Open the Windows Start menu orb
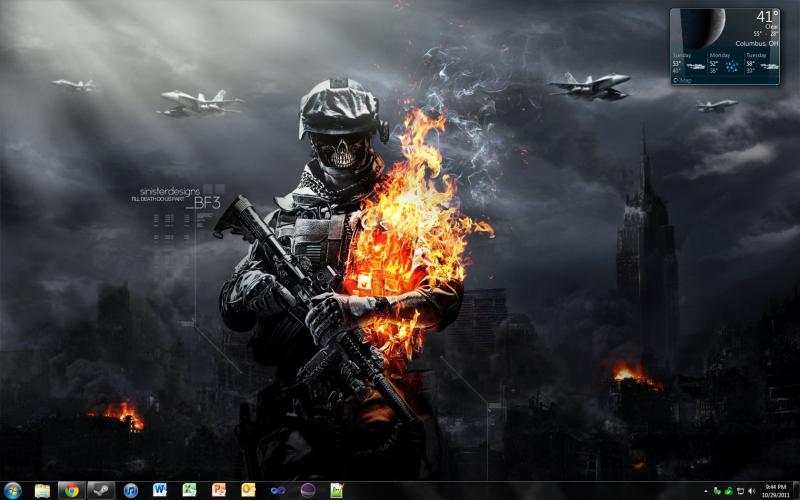The height and width of the screenshot is (500, 800). (x=12, y=491)
